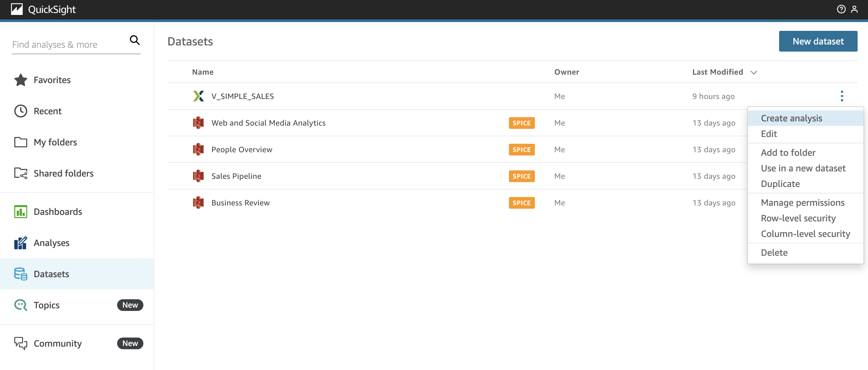The width and height of the screenshot is (868, 370).
Task: Open the Sales Pipeline dataset
Action: 236,176
